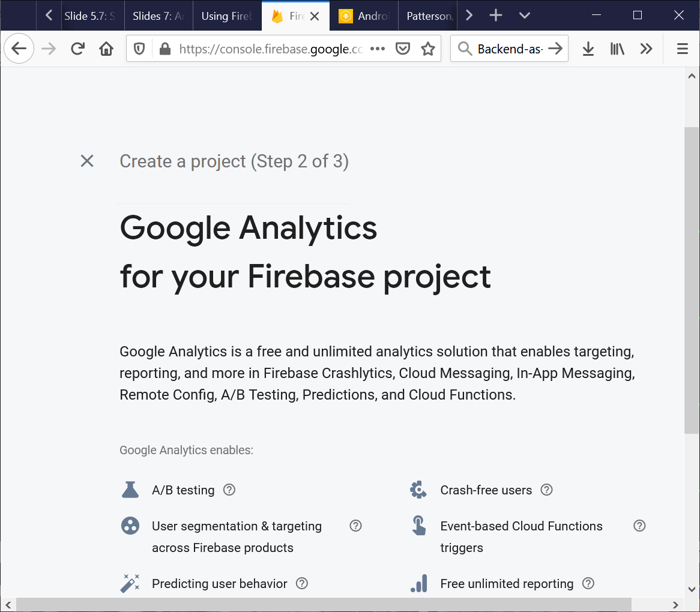Screen dimensions: 700x612
Task: Click help icon next to Predicting user behavior
Action: tap(302, 583)
